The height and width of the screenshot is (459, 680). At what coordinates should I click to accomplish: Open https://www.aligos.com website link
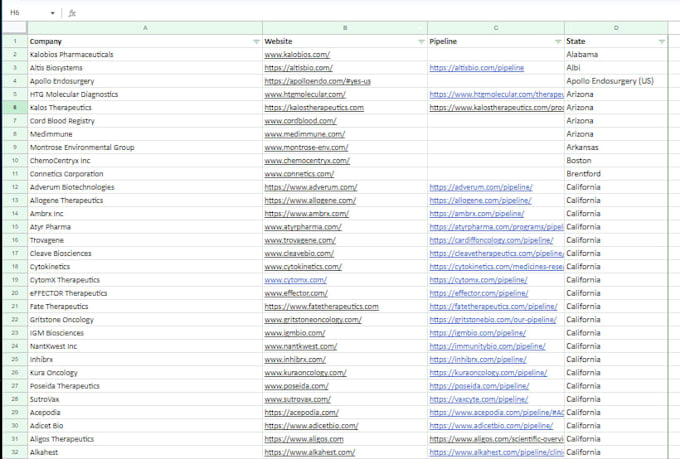pos(304,439)
